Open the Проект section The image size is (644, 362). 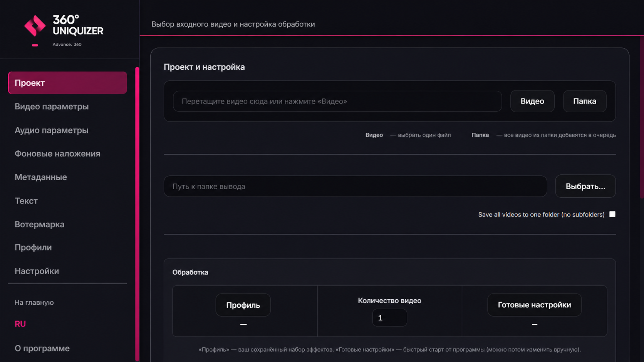67,83
